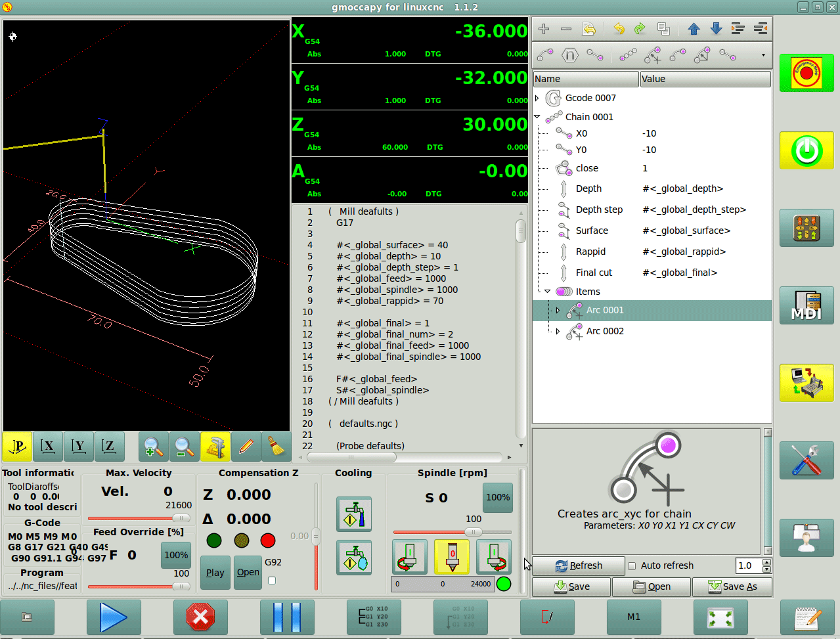Viewport: 840px width, 639px height.
Task: Enable the Auto refresh checkbox
Action: pyautogui.click(x=632, y=566)
